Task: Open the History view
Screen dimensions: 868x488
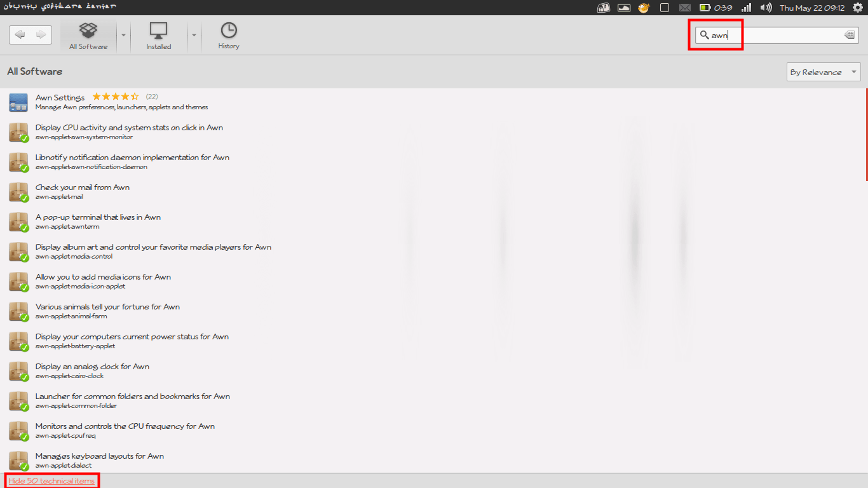Action: pos(229,36)
